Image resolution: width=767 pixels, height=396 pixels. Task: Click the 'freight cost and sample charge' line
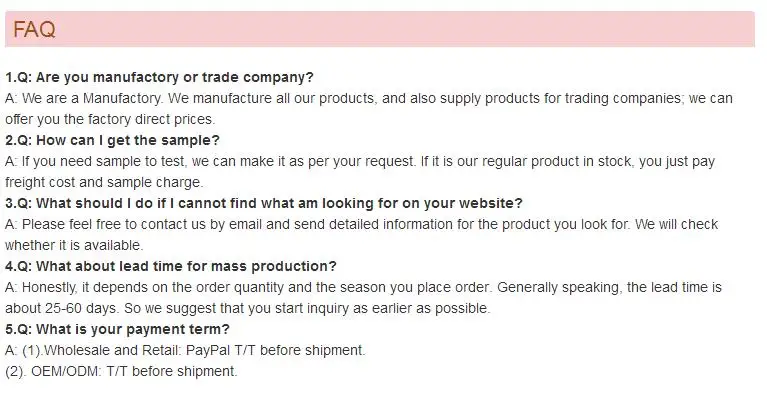click(104, 182)
